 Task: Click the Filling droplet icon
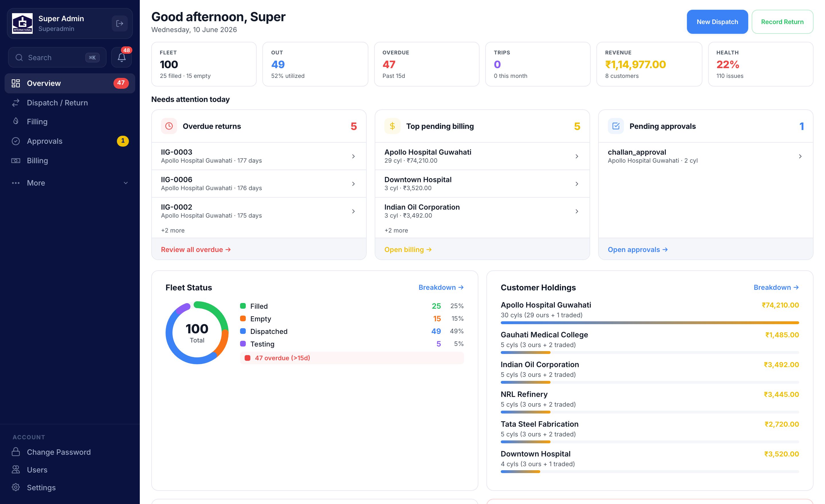16,121
